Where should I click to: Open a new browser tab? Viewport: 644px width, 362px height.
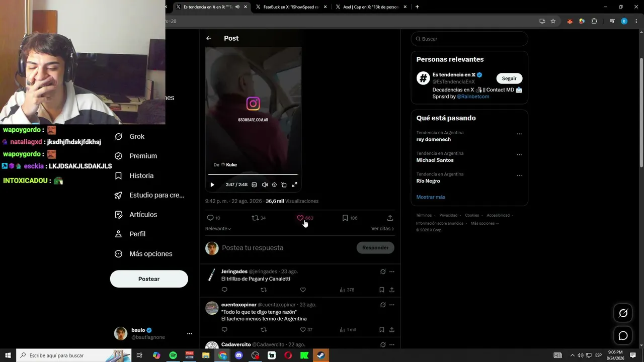pyautogui.click(x=417, y=7)
